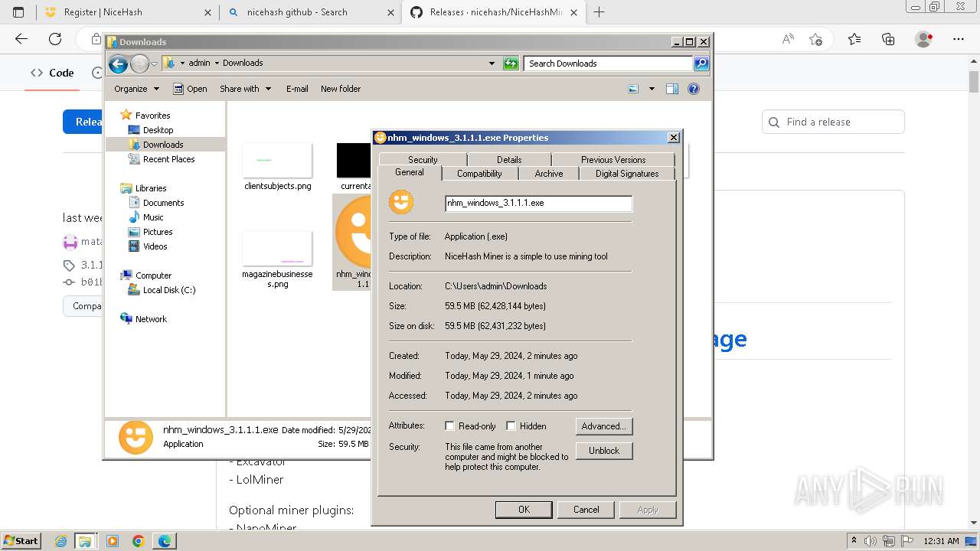Image resolution: width=980 pixels, height=551 pixels.
Task: Click the search magnifier in Downloads explorer
Action: pyautogui.click(x=701, y=64)
